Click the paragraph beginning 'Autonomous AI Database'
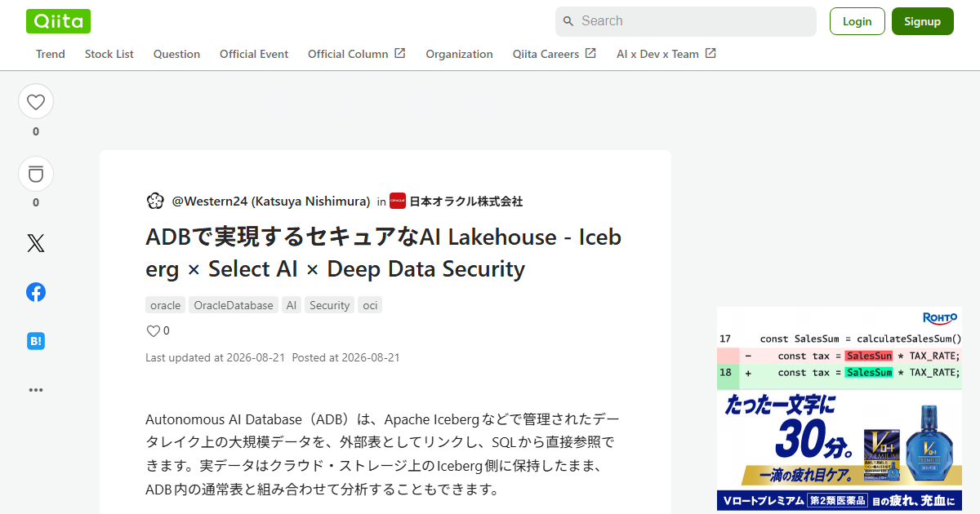 (382, 454)
